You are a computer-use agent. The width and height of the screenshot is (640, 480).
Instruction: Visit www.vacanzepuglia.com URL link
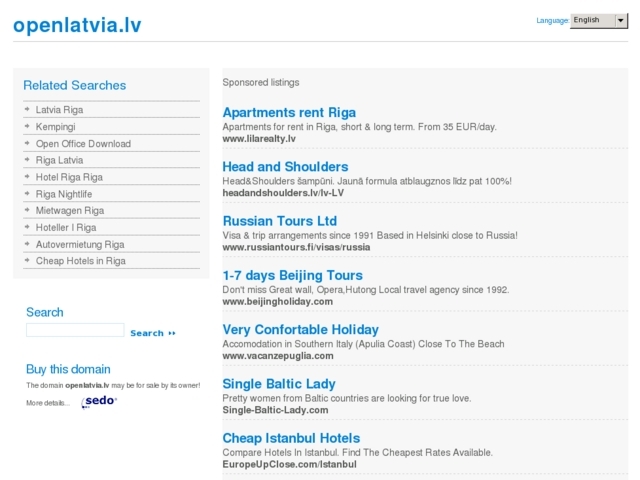click(278, 356)
